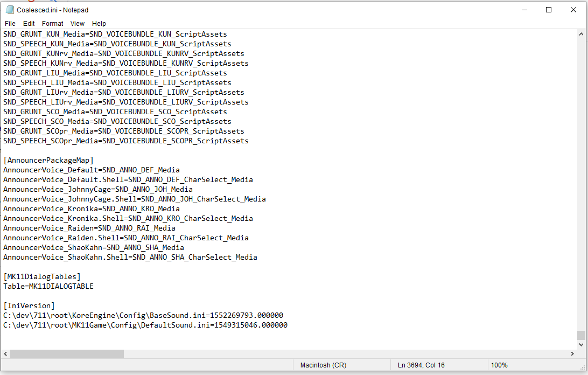
Task: Click the Notepad icon in title bar
Action: click(x=9, y=10)
